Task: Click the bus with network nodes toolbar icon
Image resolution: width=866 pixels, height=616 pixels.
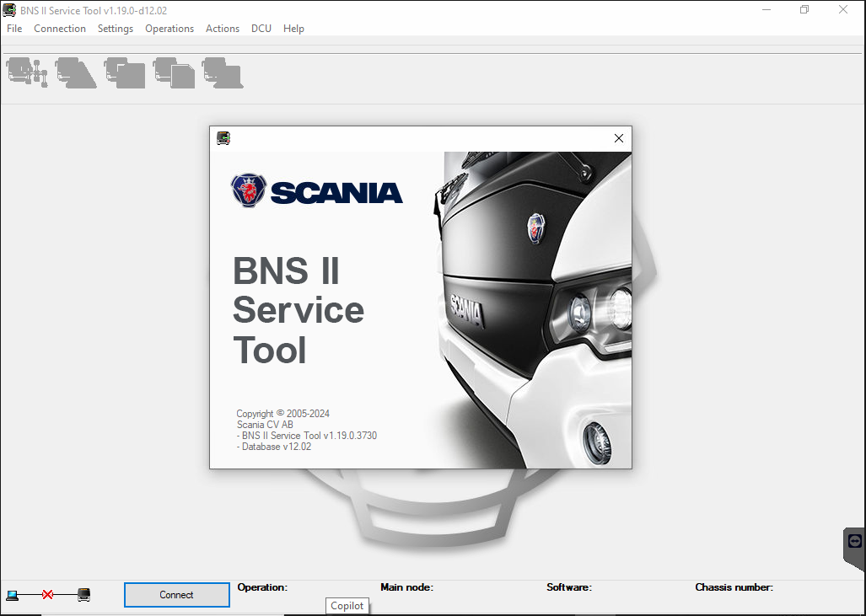Action: point(27,72)
